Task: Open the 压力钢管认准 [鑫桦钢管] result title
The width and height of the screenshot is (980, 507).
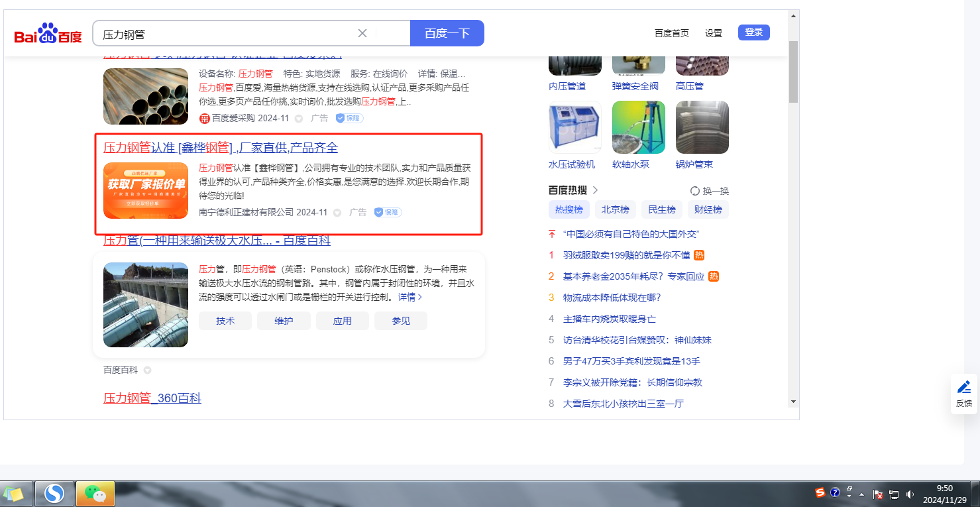Action: [x=221, y=147]
